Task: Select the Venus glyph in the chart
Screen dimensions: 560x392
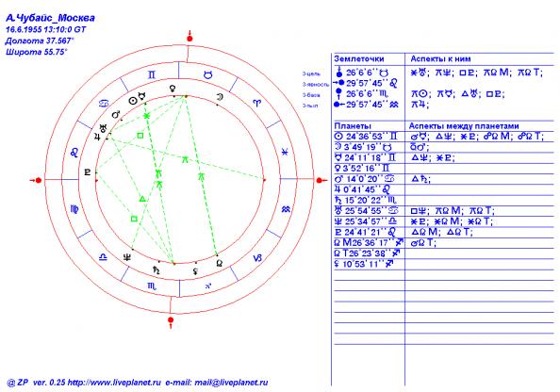Action: 173,89
